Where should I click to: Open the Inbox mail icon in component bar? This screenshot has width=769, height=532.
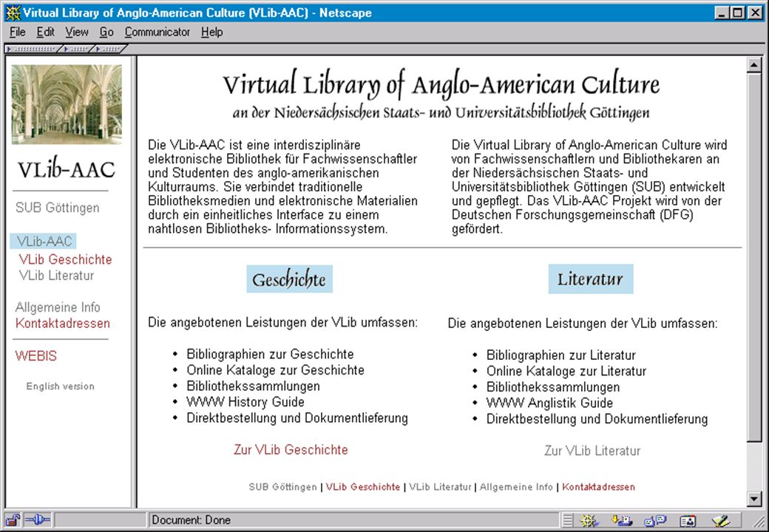pyautogui.click(x=621, y=520)
